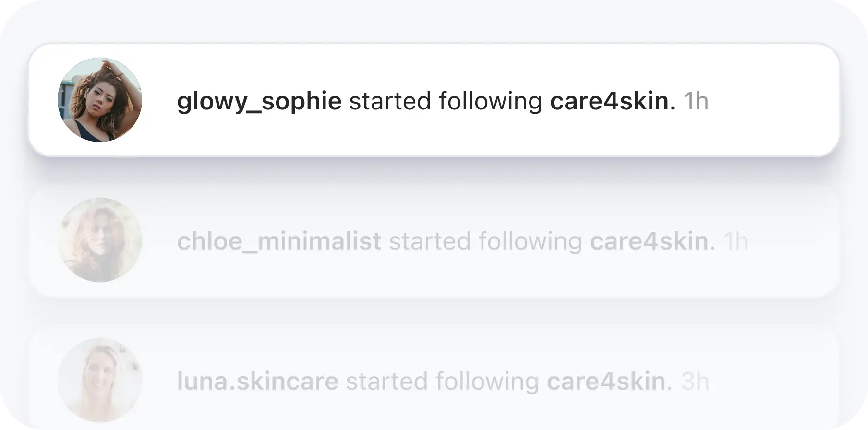This screenshot has height=430, width=868.
Task: Open glowy_sophie's profile picture avatar
Action: coord(100,100)
